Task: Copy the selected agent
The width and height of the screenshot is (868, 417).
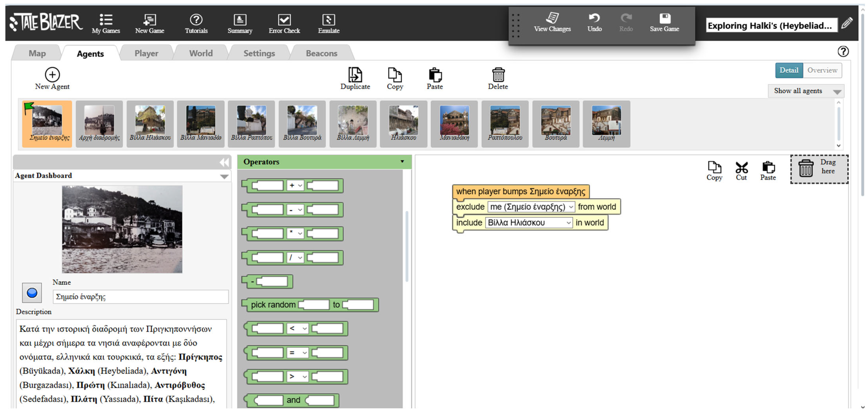Action: point(395,79)
